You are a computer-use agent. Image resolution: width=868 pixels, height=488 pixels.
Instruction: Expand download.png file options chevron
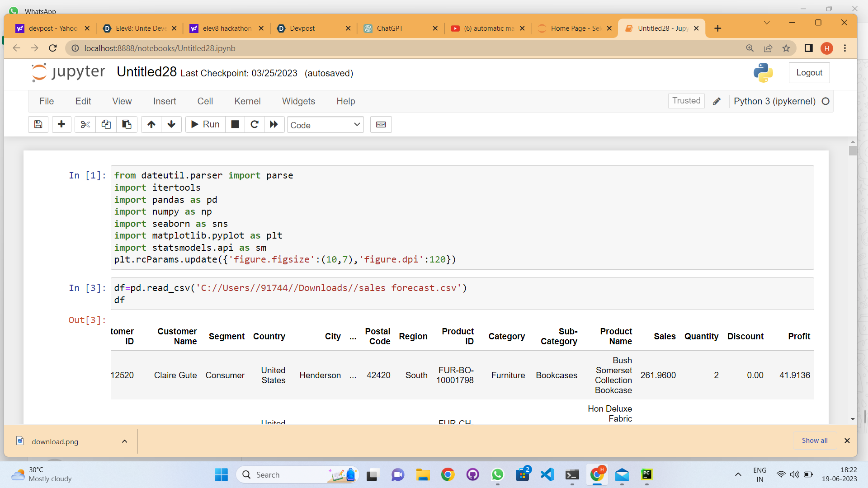[x=124, y=441]
